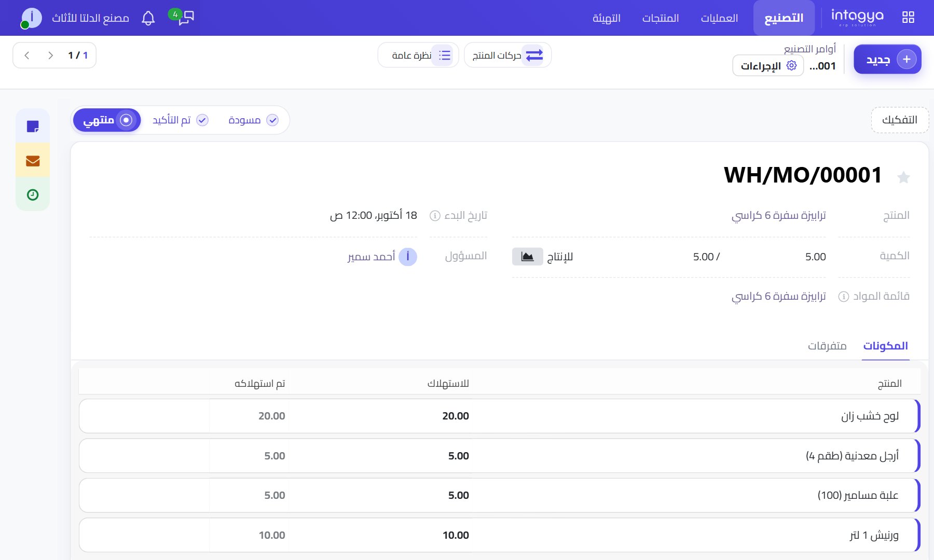934x560 pixels.
Task: Switch to the متفرقات tab
Action: point(827,346)
